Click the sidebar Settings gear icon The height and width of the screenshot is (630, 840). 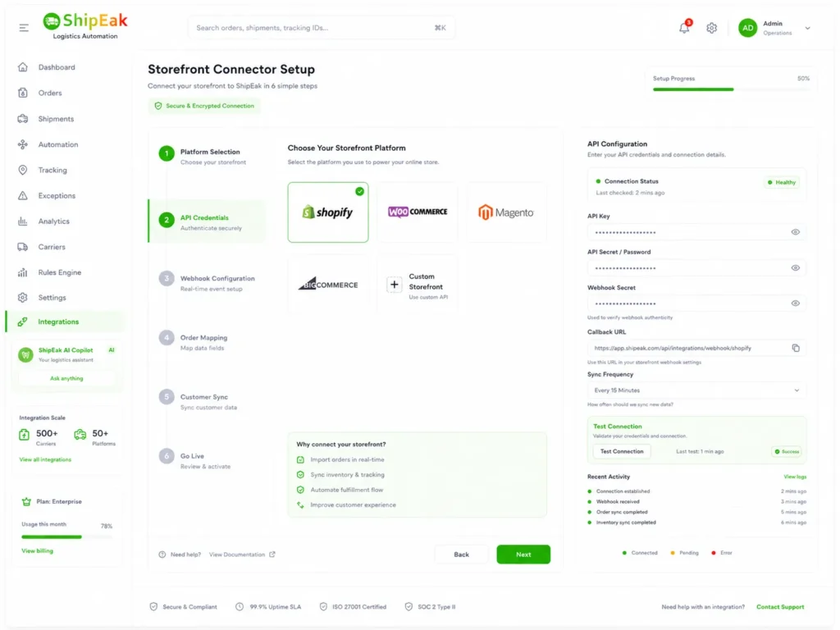[22, 297]
